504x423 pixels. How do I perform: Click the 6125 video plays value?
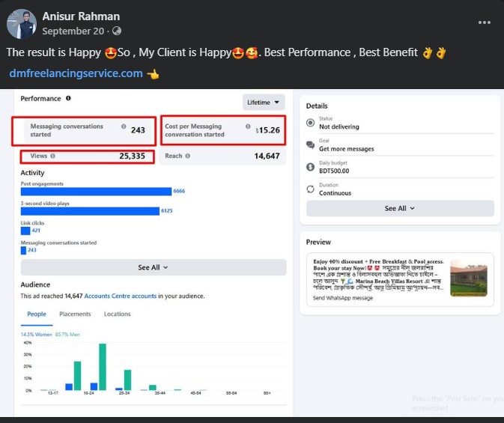167,211
